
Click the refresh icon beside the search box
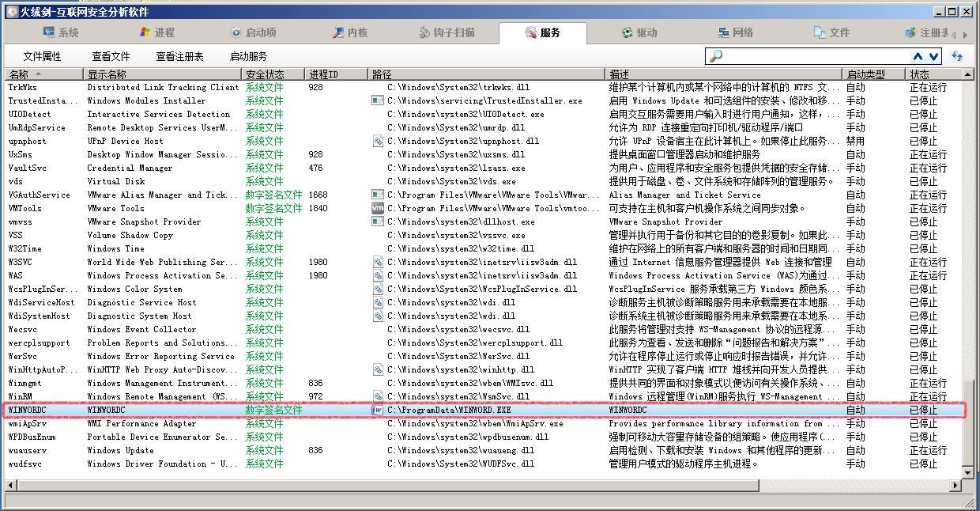point(958,56)
